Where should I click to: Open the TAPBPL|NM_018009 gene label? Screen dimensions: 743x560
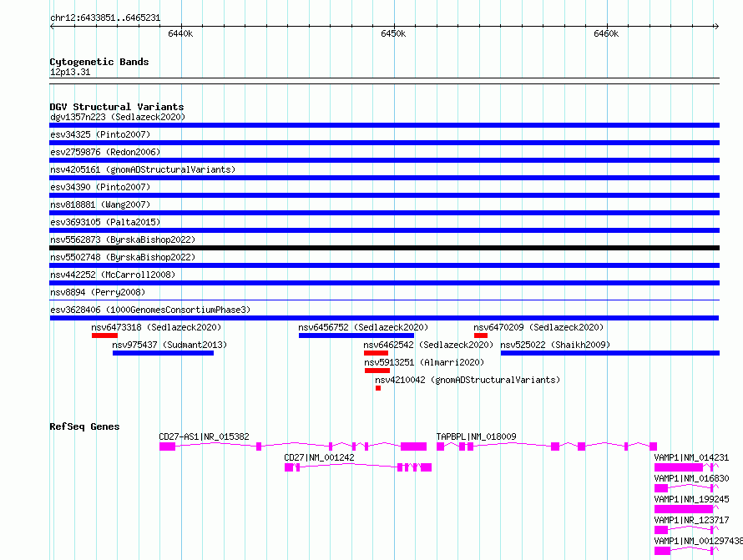(476, 436)
